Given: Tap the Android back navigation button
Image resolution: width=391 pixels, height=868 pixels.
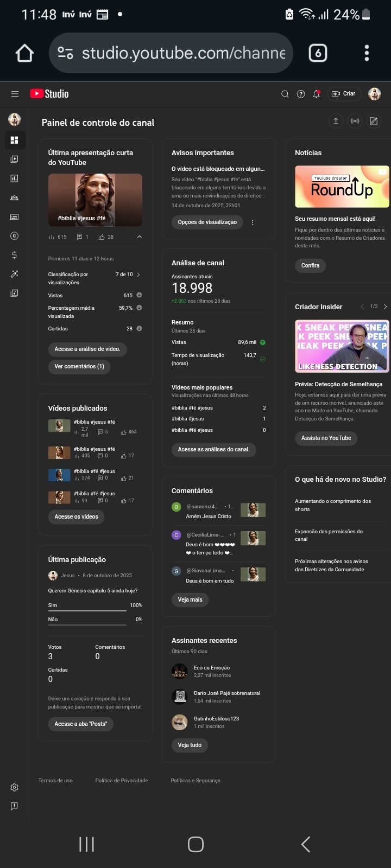Looking at the screenshot, I should tap(306, 844).
